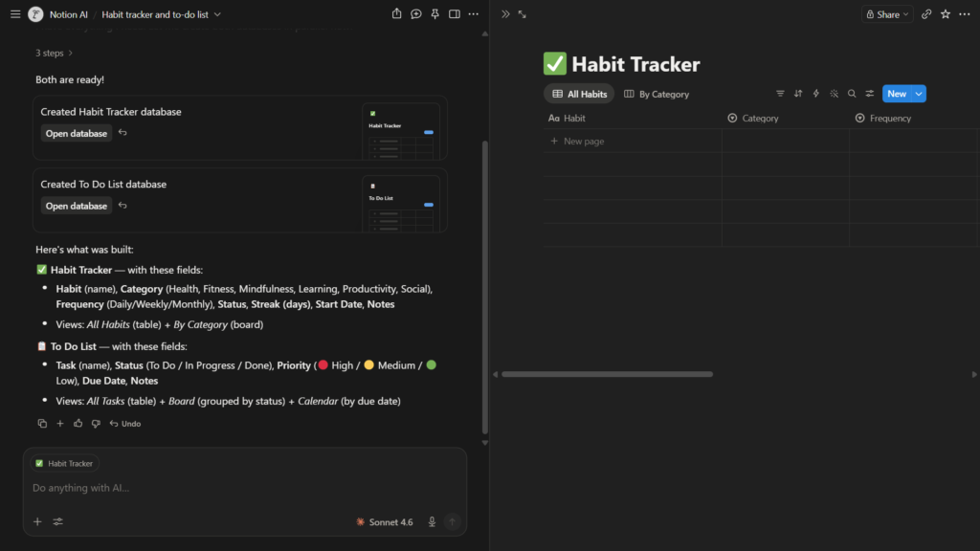Send message with the up arrow button

(x=452, y=521)
